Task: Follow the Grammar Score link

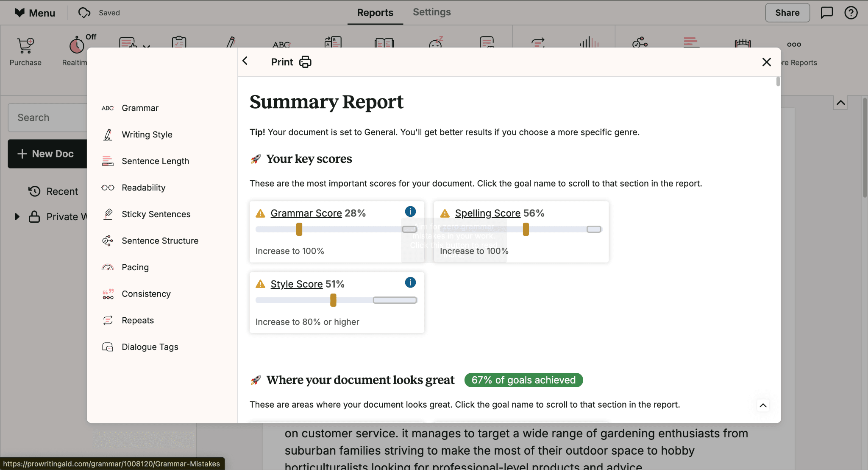Action: click(306, 213)
